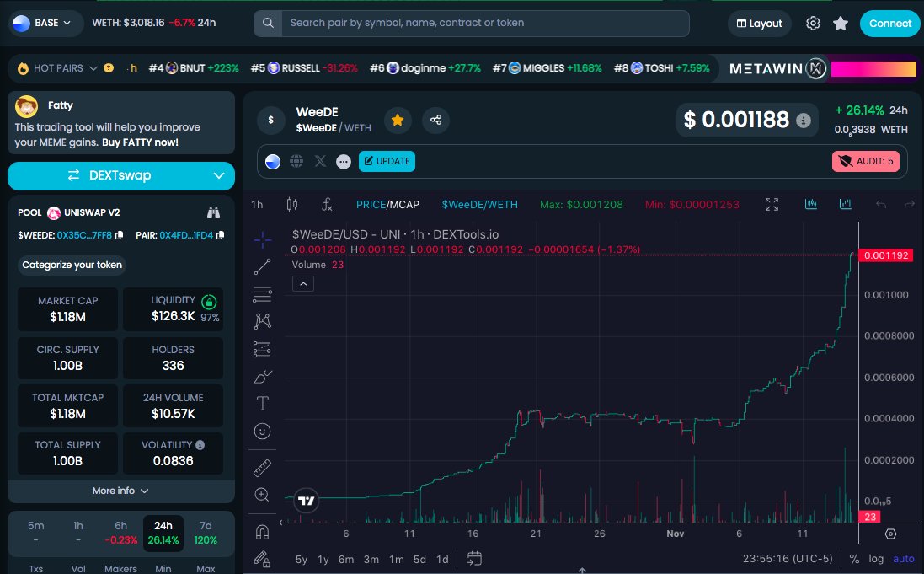The width and height of the screenshot is (924, 574).
Task: Select the text annotation tool
Action: (x=262, y=404)
